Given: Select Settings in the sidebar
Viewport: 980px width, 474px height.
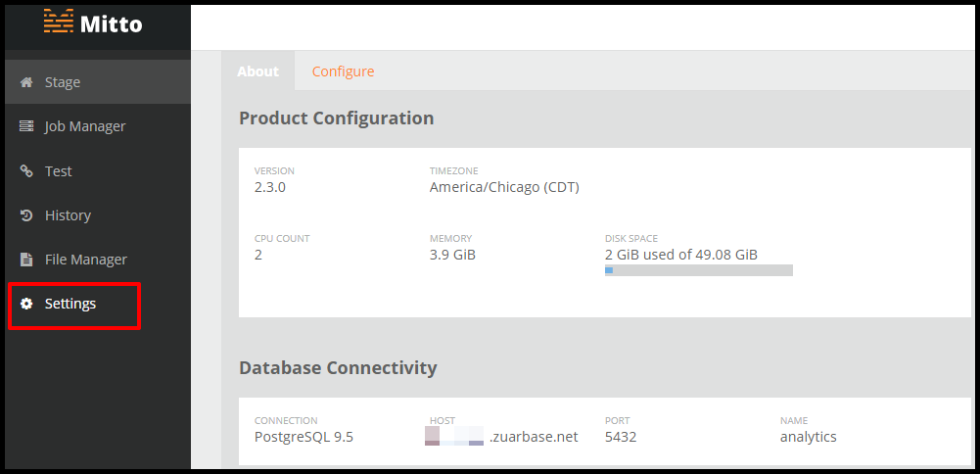Looking at the screenshot, I should pyautogui.click(x=73, y=306).
